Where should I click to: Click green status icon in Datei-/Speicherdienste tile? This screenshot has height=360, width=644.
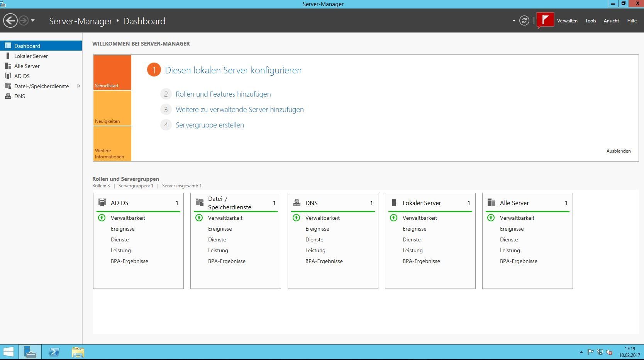199,218
